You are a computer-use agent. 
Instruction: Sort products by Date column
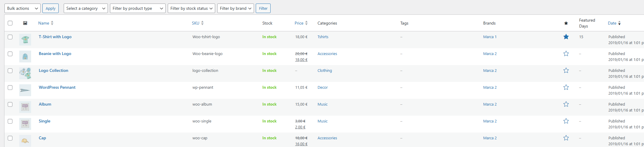614,23
